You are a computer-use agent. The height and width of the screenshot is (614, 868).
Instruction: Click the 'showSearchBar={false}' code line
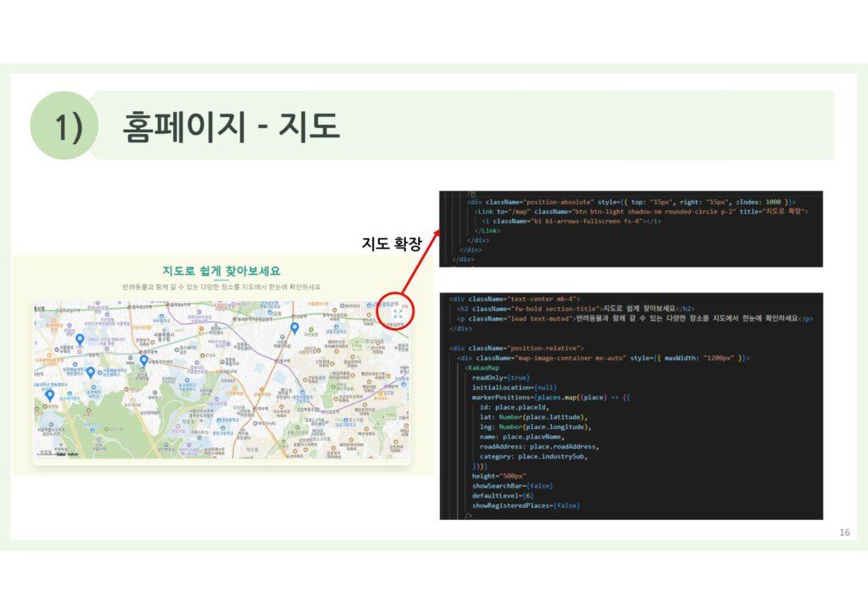pos(512,486)
